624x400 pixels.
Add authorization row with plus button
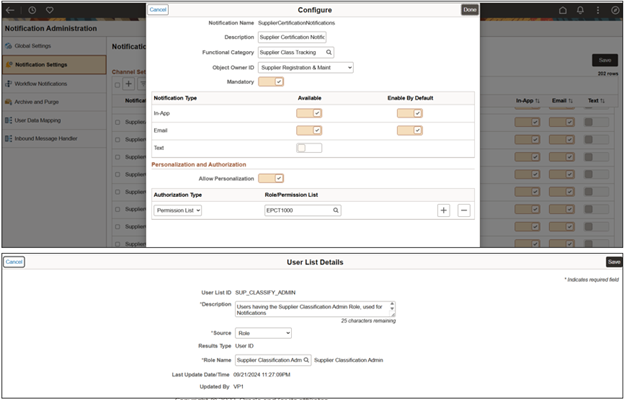click(x=443, y=210)
